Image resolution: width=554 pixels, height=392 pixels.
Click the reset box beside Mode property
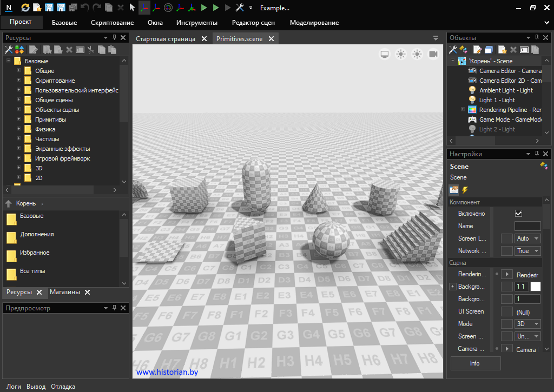click(x=506, y=324)
